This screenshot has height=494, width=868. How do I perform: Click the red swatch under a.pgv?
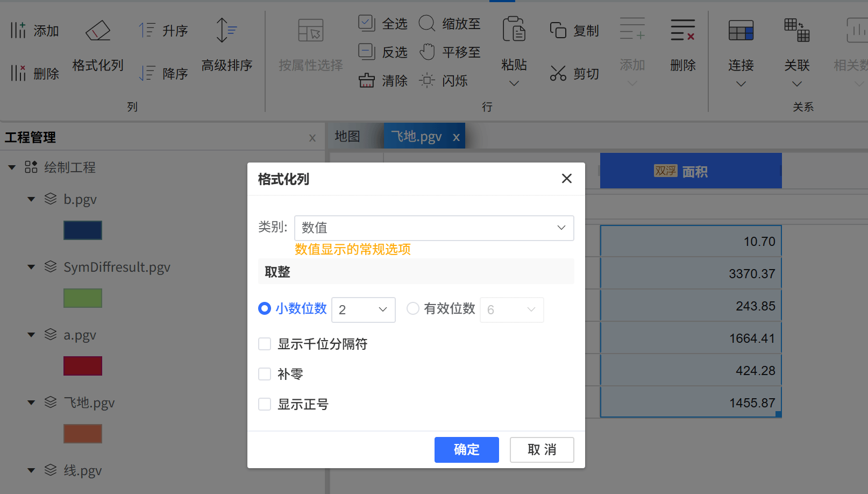pyautogui.click(x=83, y=366)
